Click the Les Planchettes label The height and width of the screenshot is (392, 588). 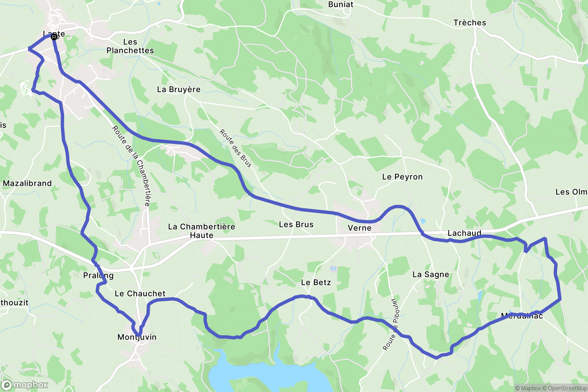tap(130, 46)
